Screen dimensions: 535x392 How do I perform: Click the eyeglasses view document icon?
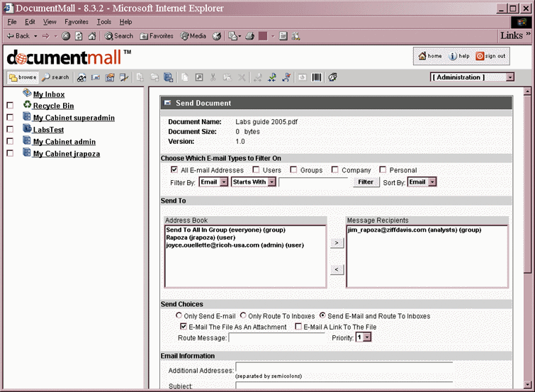(81, 77)
